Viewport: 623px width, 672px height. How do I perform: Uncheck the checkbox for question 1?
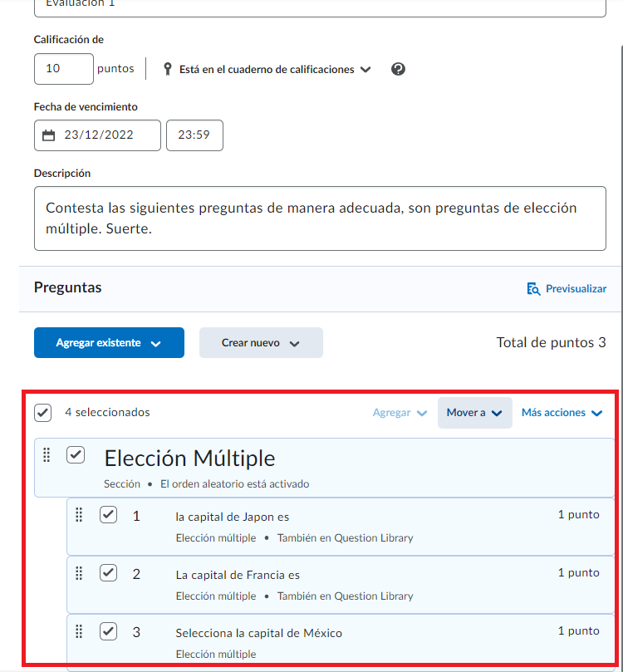(x=108, y=515)
